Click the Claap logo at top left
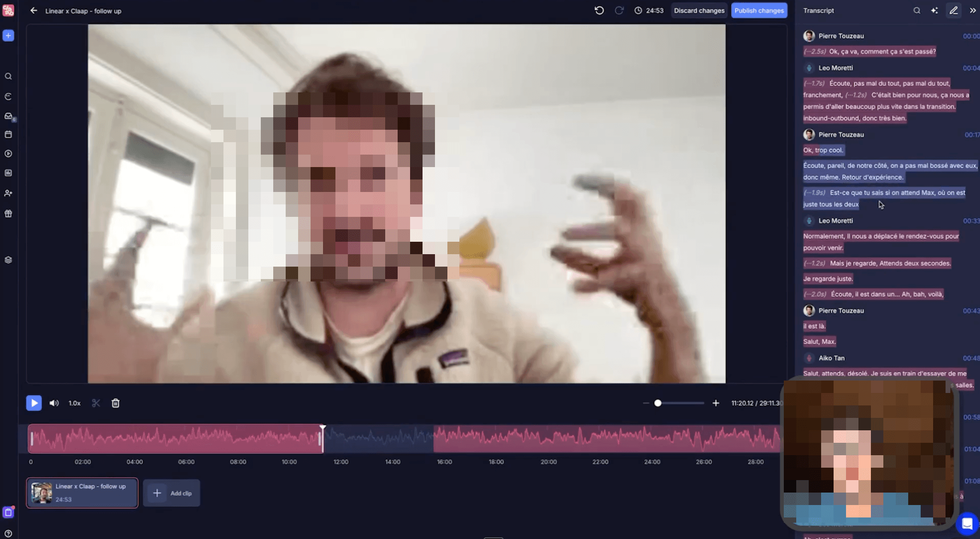Screen dimensions: 980x539 8,11
